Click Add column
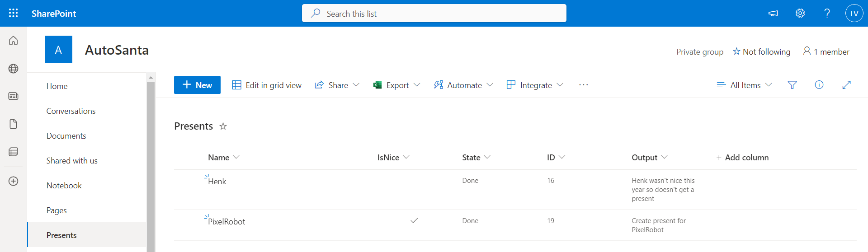The height and width of the screenshot is (252, 868). coord(742,157)
